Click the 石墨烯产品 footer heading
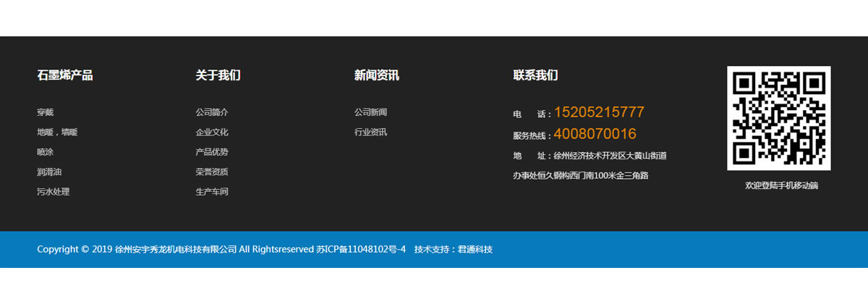868x302 pixels. pyautogui.click(x=65, y=75)
